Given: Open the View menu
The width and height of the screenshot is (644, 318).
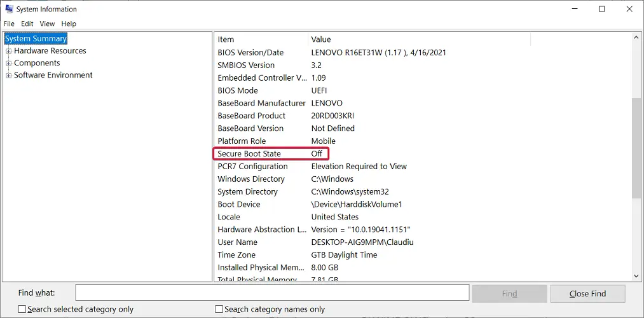Looking at the screenshot, I should [x=47, y=24].
